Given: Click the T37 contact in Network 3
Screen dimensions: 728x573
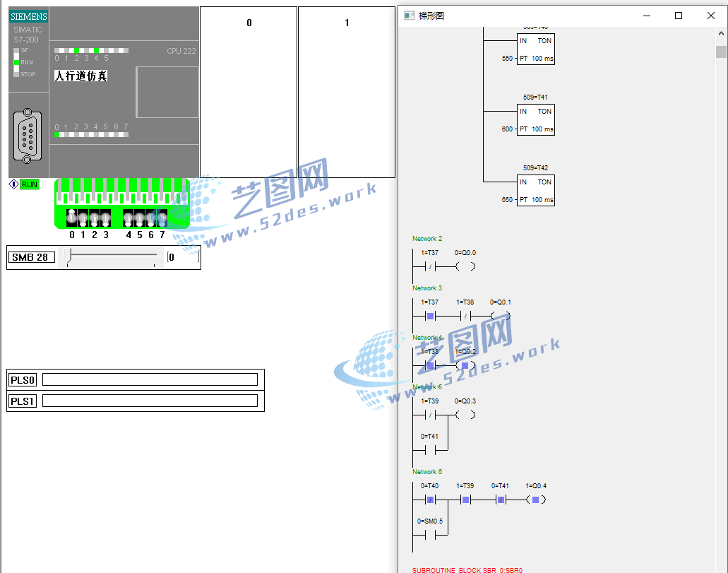Looking at the screenshot, I should click(431, 316).
